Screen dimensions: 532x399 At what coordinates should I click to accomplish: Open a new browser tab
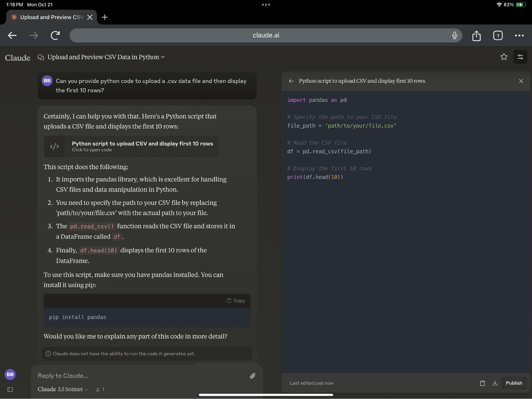[105, 17]
